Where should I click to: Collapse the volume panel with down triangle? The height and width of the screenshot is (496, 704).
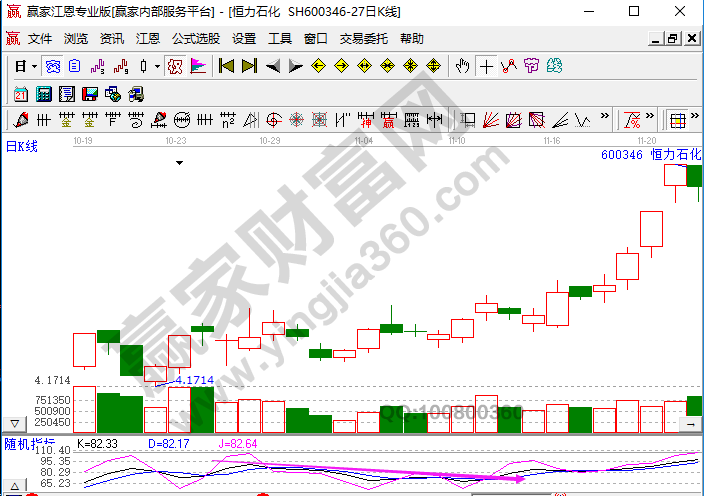14,424
